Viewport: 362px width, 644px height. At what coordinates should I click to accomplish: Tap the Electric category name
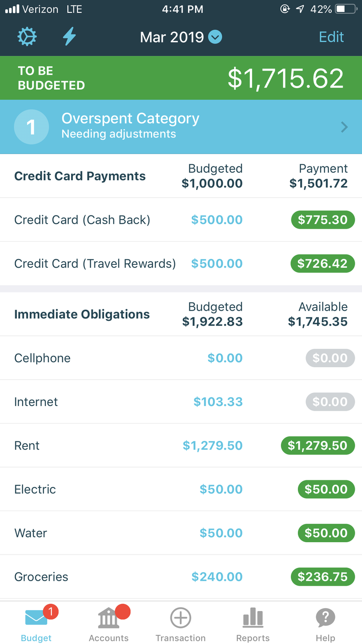click(x=35, y=489)
